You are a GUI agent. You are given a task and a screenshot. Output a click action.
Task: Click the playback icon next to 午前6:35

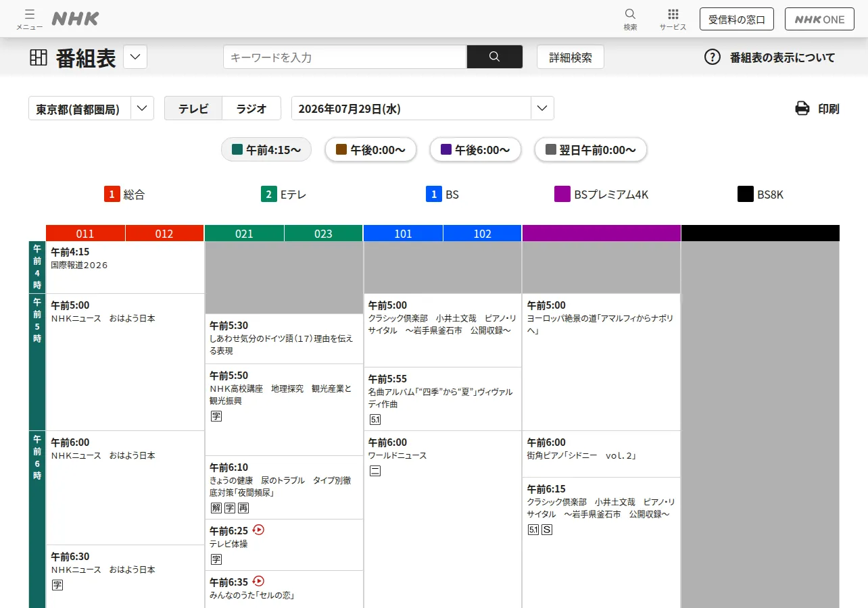(258, 581)
